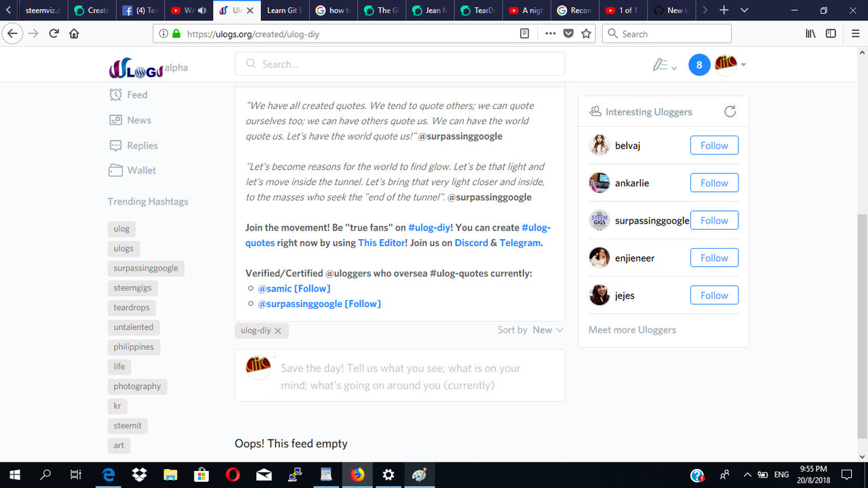868x488 pixels.
Task: Open Meet more Uloggers link
Action: 632,330
